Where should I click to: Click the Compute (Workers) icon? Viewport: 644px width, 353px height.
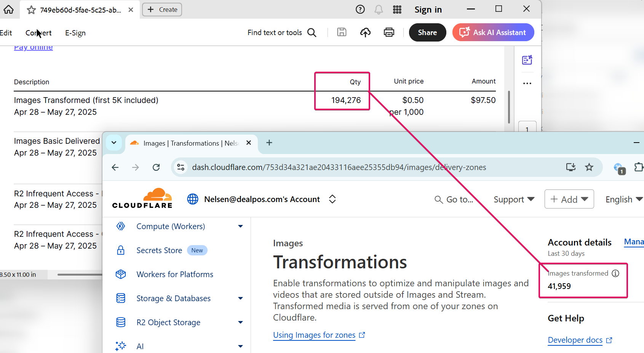pyautogui.click(x=121, y=226)
